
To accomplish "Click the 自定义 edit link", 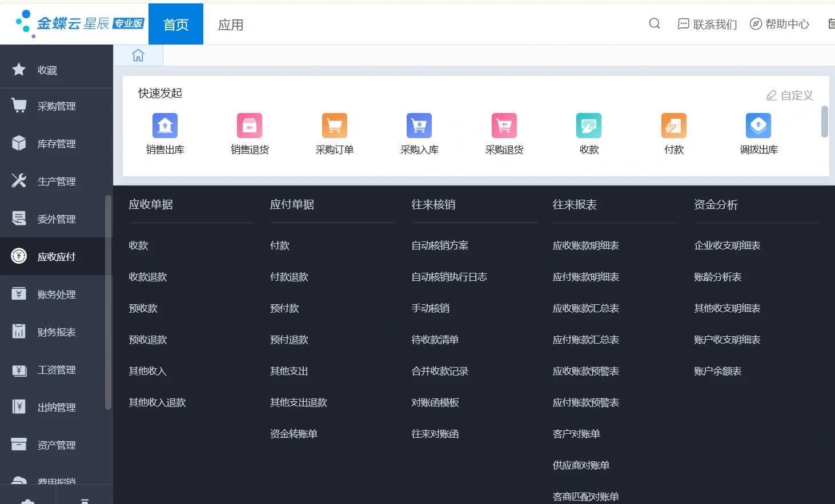I will click(790, 95).
